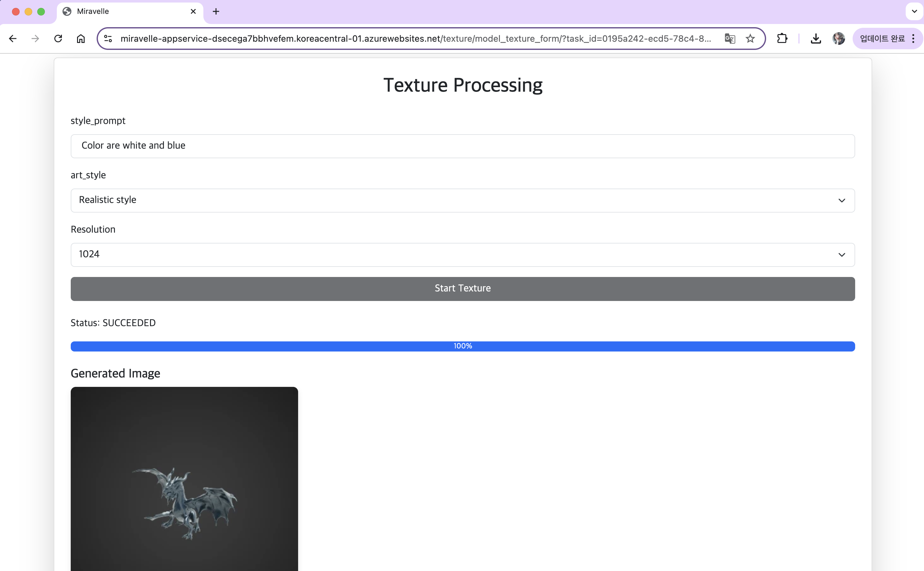Click the Start Texture button
The height and width of the screenshot is (571, 924).
point(463,289)
